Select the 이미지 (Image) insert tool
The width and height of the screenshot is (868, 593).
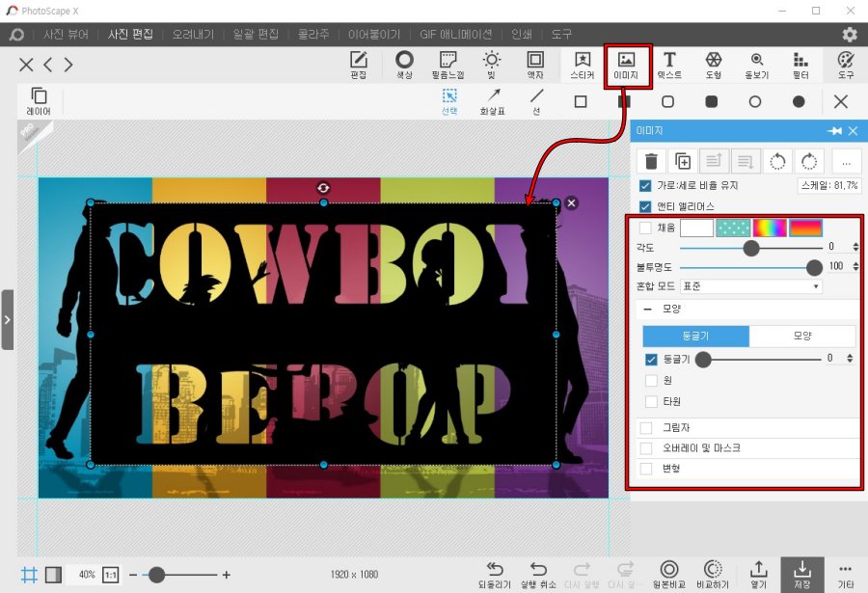pyautogui.click(x=626, y=65)
